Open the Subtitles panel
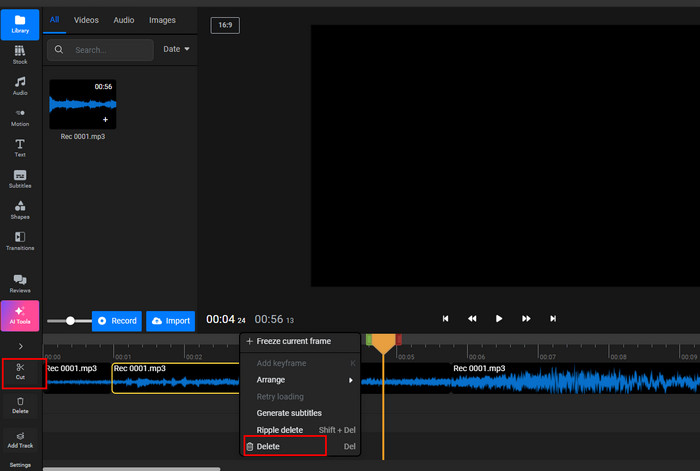The height and width of the screenshot is (471, 700). [x=20, y=179]
